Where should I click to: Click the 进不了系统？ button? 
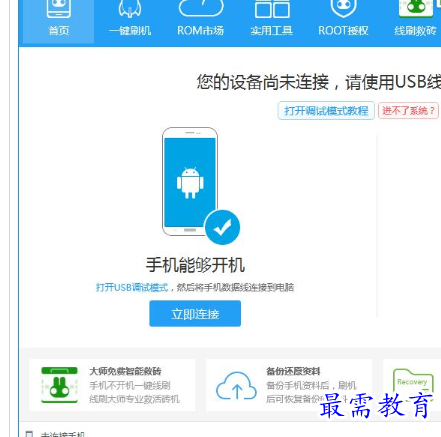click(x=408, y=111)
